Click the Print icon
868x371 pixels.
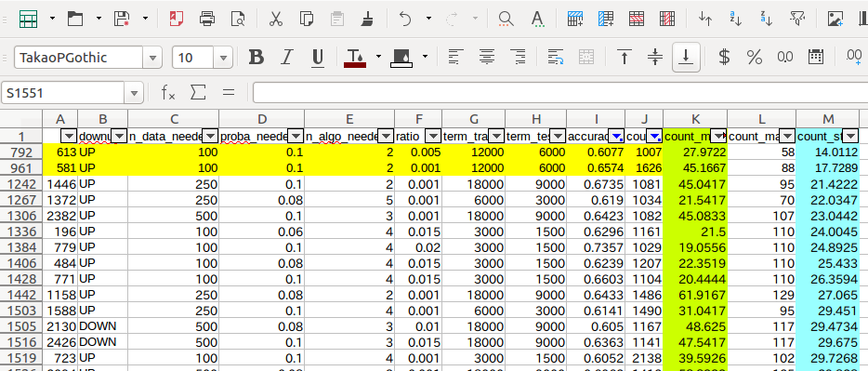207,19
